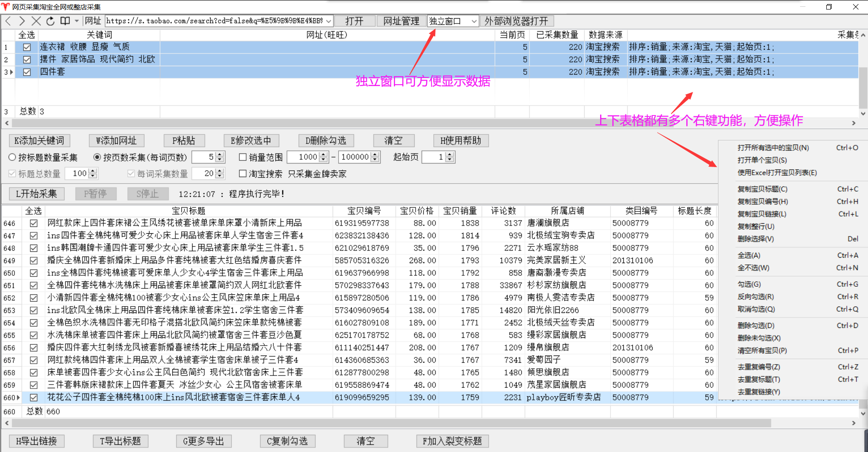Increase 每词页数 value with up spinner
Screen dimensions: 868x452
point(220,154)
